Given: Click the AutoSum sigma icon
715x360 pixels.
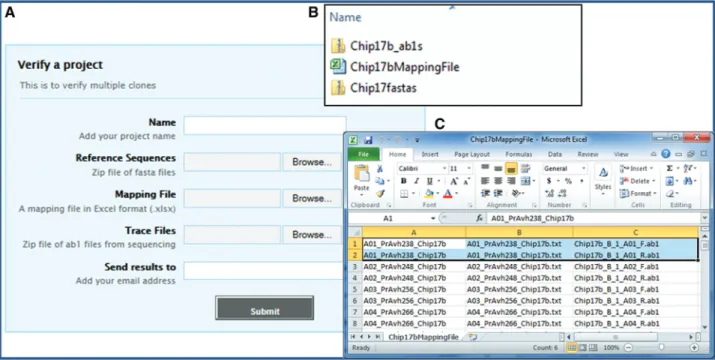Looking at the screenshot, I should point(669,169).
